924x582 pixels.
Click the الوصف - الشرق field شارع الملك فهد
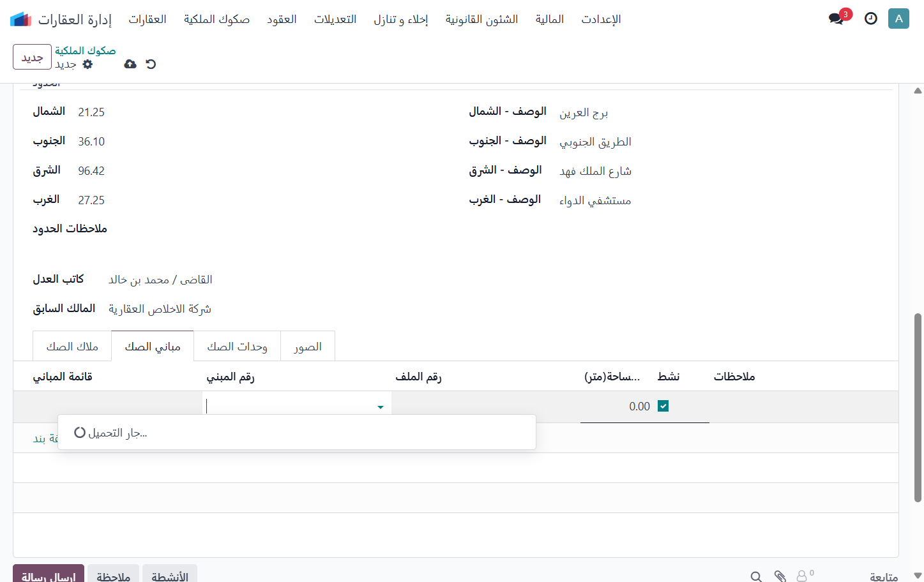(x=595, y=171)
